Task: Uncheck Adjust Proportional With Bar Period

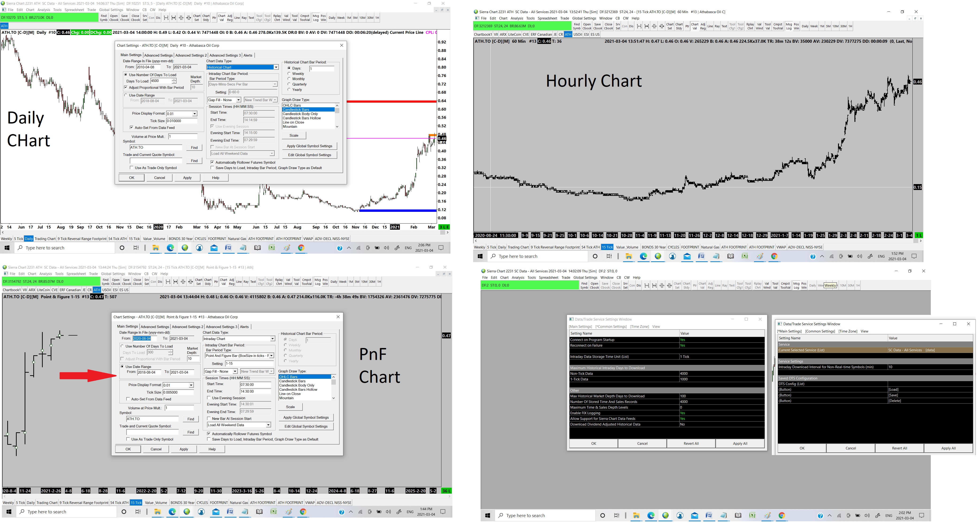Action: pos(126,88)
